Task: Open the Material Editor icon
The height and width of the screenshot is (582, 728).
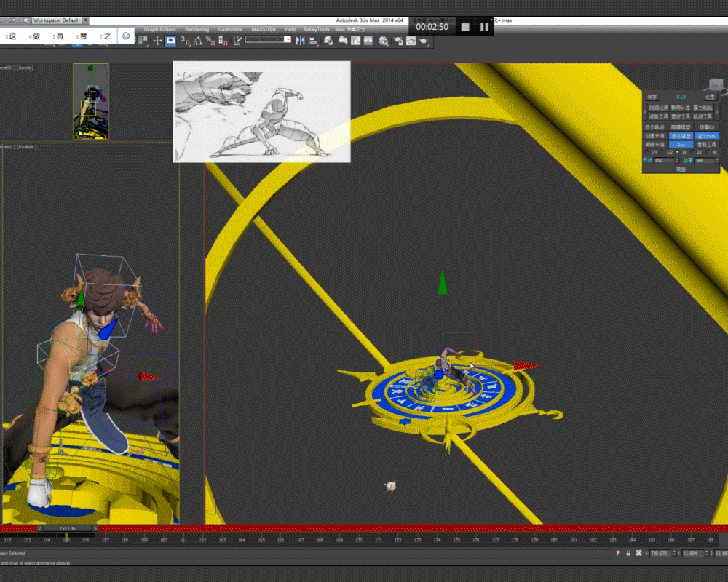Action: coord(383,41)
